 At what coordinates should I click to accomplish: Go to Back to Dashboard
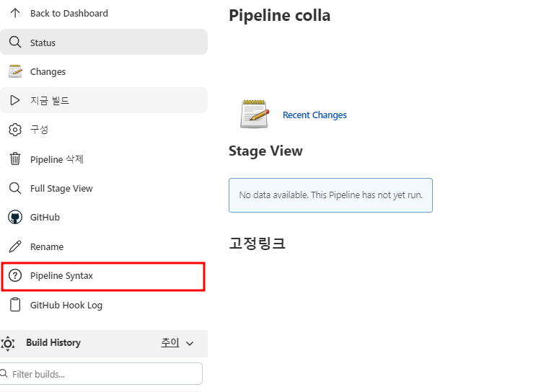coord(69,13)
